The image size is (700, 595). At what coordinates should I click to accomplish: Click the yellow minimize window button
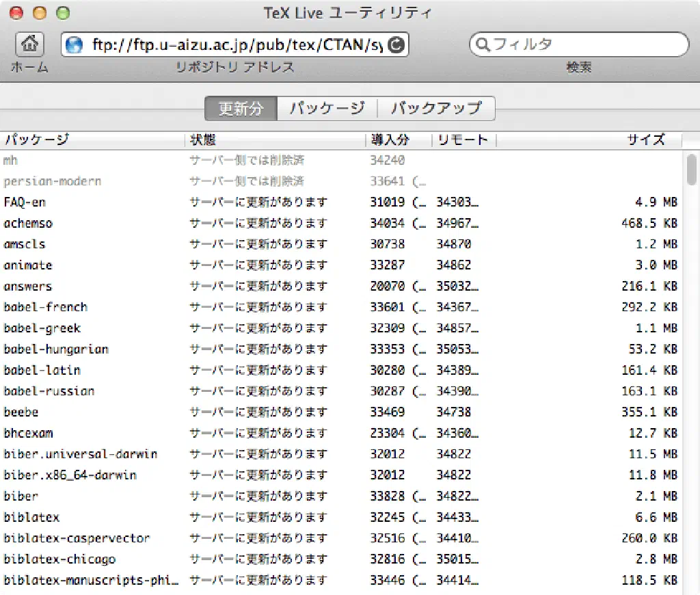pyautogui.click(x=40, y=13)
